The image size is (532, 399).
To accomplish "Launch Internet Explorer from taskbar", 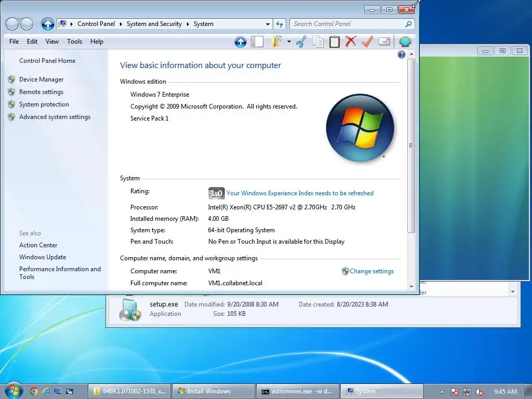I will click(x=46, y=391).
